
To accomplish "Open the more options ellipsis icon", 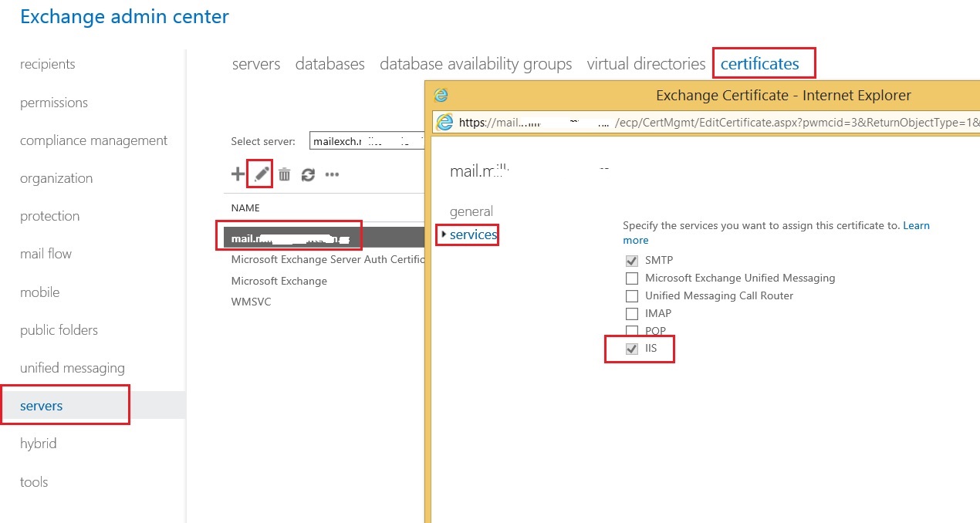I will (x=331, y=174).
